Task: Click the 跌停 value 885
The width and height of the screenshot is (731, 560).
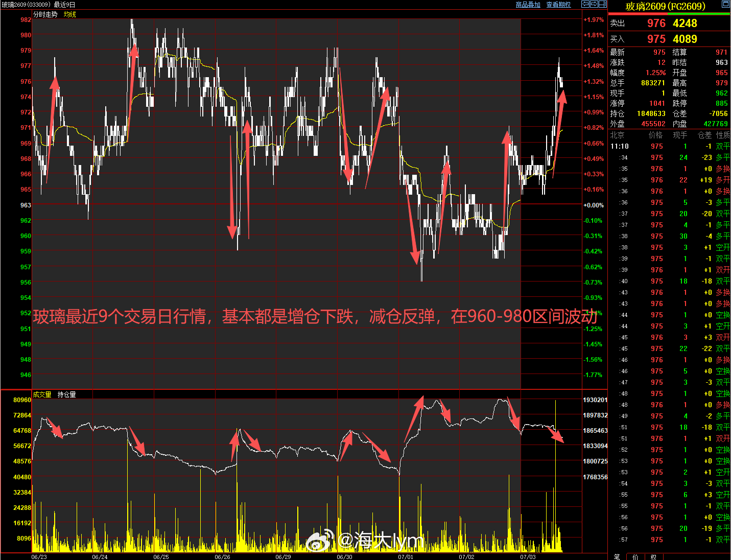Action: pos(722,103)
